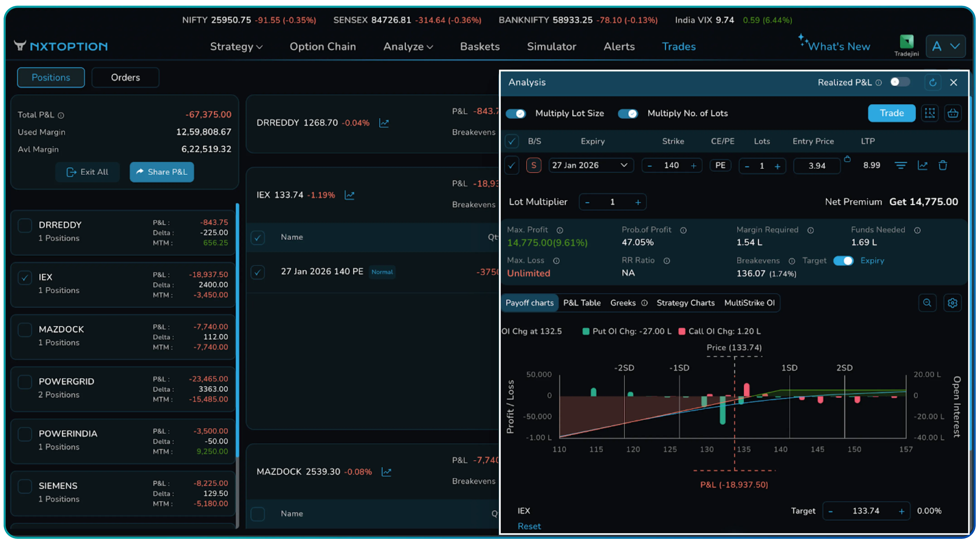Expand the Strategy menu
The width and height of the screenshot is (980, 542).
236,46
